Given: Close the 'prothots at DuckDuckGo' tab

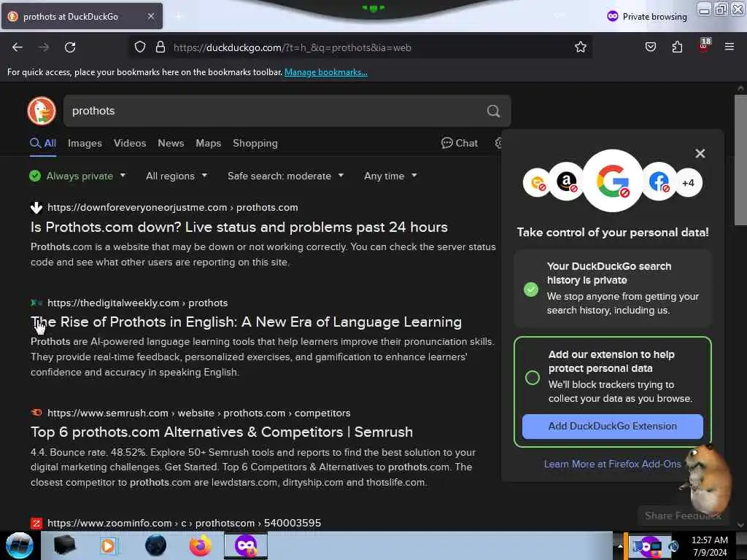Looking at the screenshot, I should (x=150, y=16).
